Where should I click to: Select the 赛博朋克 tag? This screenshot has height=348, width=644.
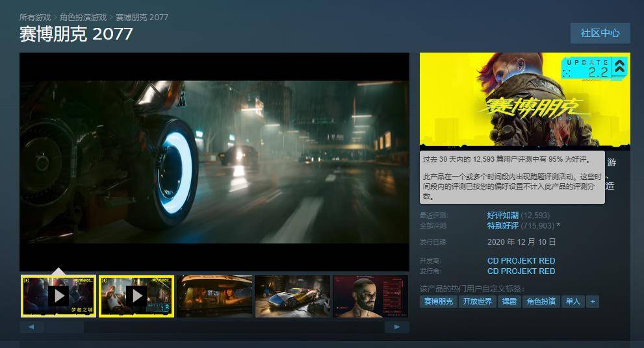pyautogui.click(x=438, y=302)
